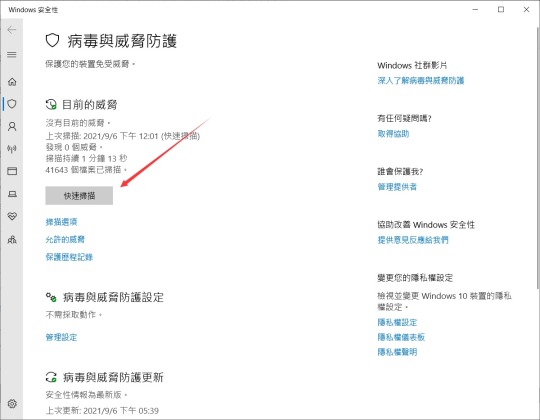Open Account protection person icon
Screen dimensions: 540x420
pyautogui.click(x=12, y=126)
